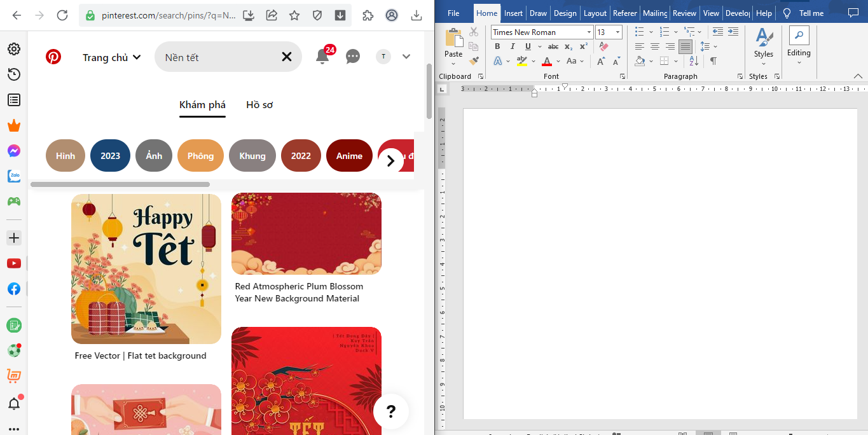Image resolution: width=868 pixels, height=435 pixels.
Task: Filter pins by the 2023 chip
Action: click(111, 156)
